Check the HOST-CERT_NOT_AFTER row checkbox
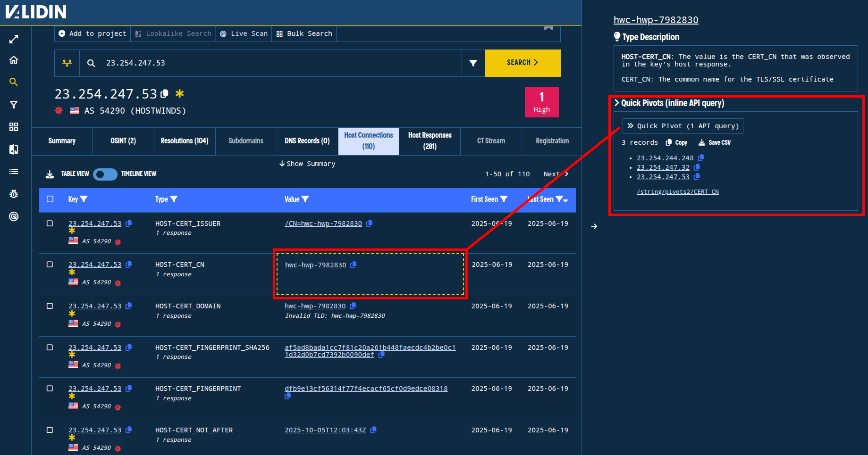868x455 pixels. (x=50, y=430)
